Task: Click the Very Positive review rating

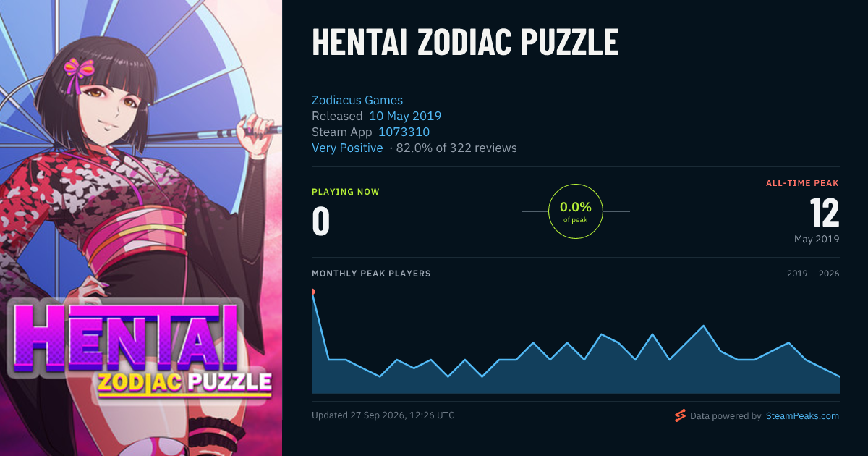Action: coord(347,148)
